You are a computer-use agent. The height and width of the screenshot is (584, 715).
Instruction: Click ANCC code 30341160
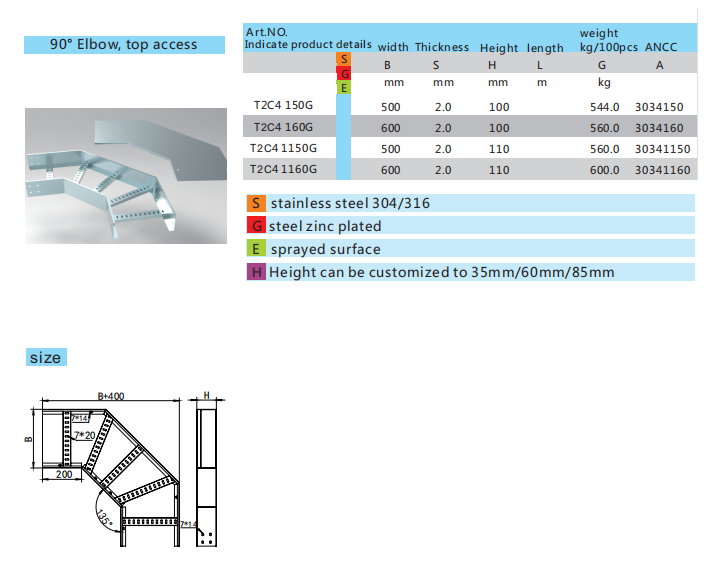(x=662, y=170)
